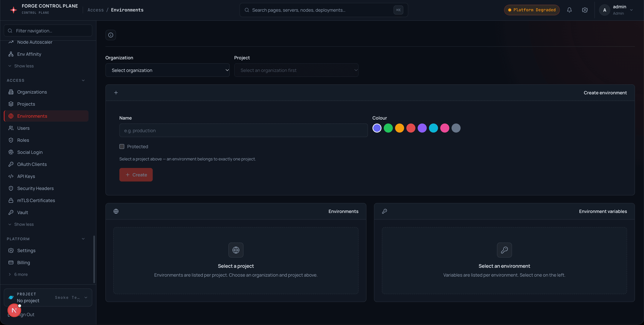Click the environment Name input field

coord(243,130)
